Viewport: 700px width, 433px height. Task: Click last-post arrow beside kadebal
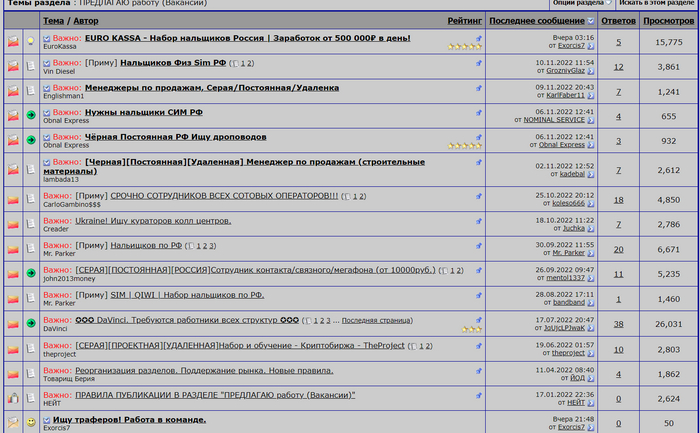point(591,175)
